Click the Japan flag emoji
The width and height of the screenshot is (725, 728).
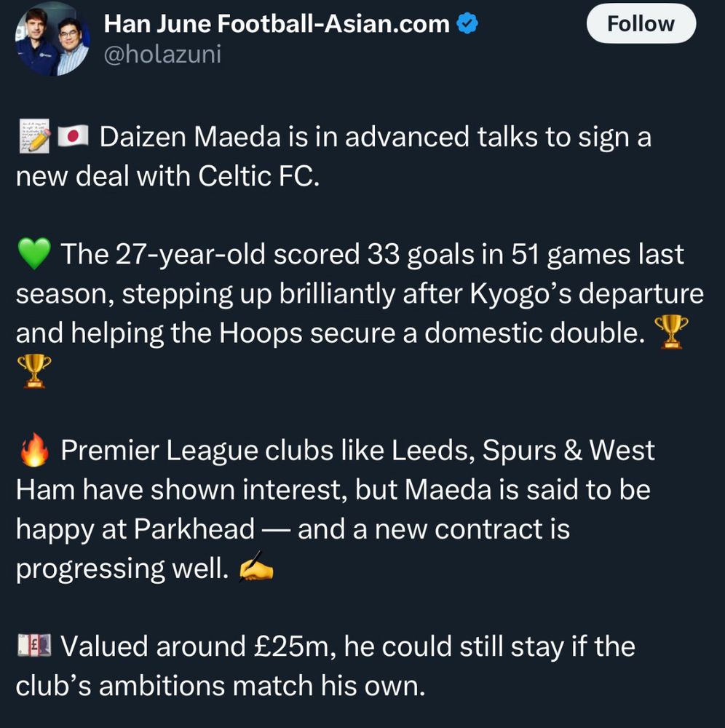(73, 137)
